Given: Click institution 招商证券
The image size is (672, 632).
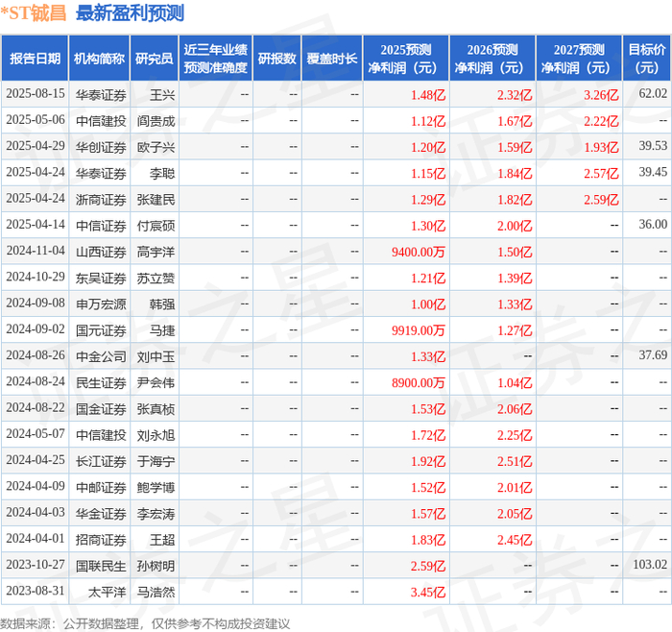Looking at the screenshot, I should point(101,540).
